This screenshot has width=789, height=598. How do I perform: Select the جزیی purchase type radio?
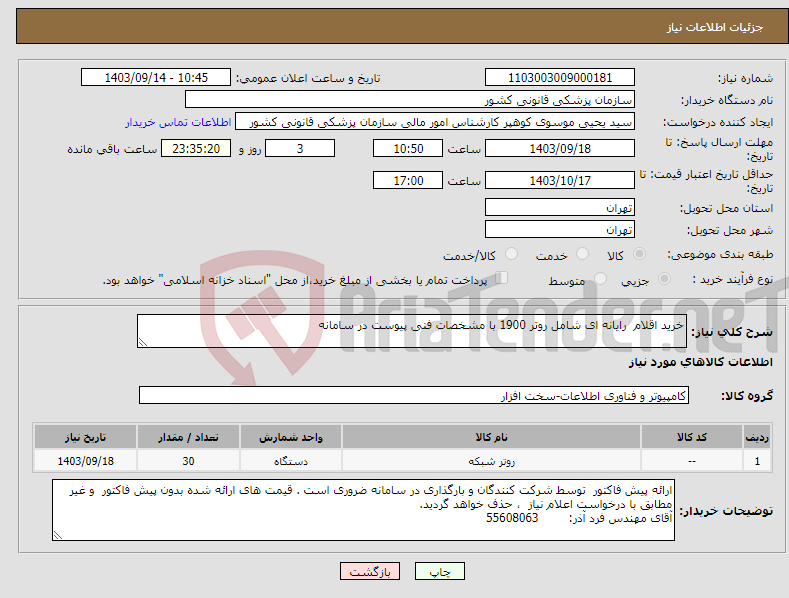coord(664,279)
